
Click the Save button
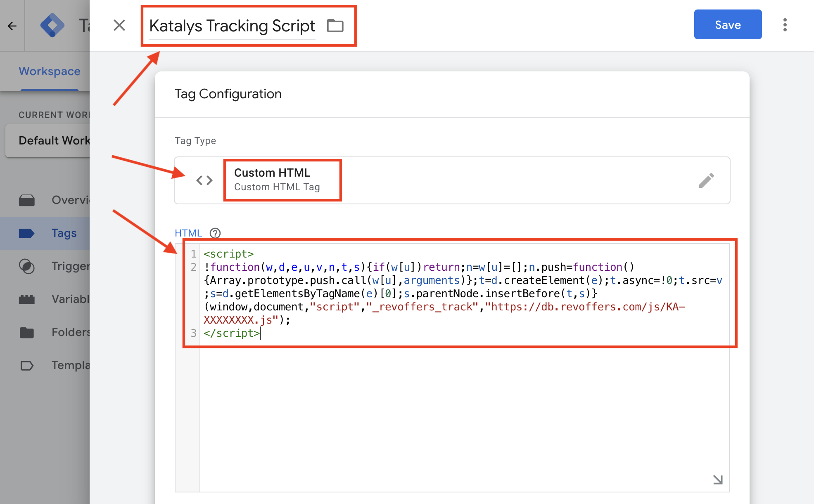coord(727,25)
